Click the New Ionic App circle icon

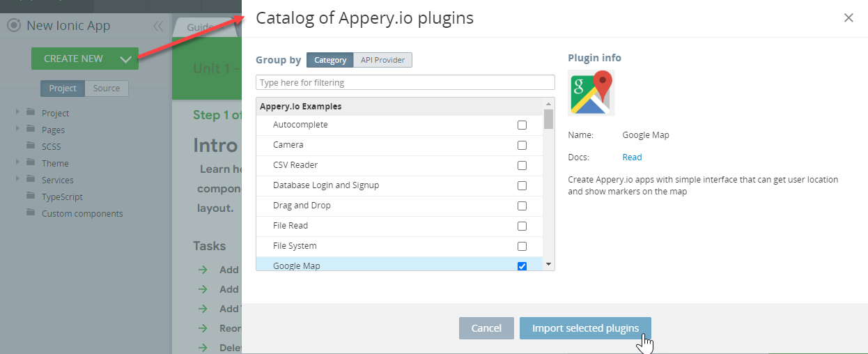[x=13, y=26]
